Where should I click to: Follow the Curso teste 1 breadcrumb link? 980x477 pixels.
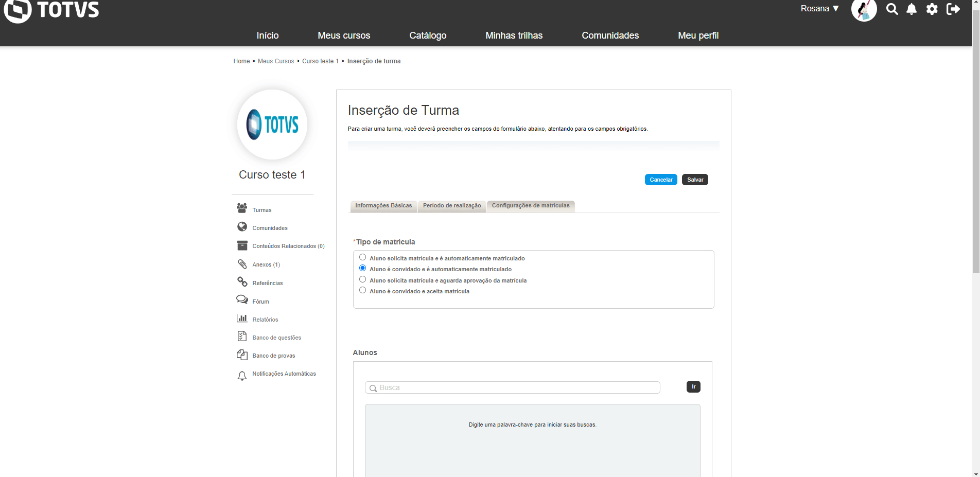point(320,61)
